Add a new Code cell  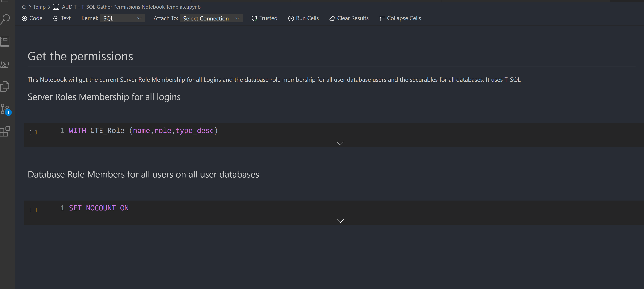point(32,18)
